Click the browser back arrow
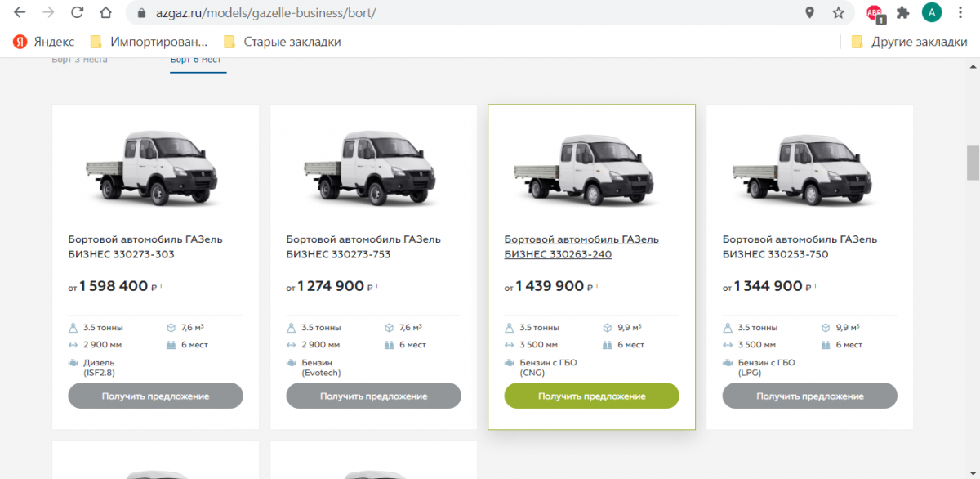The image size is (980, 479). tap(20, 13)
